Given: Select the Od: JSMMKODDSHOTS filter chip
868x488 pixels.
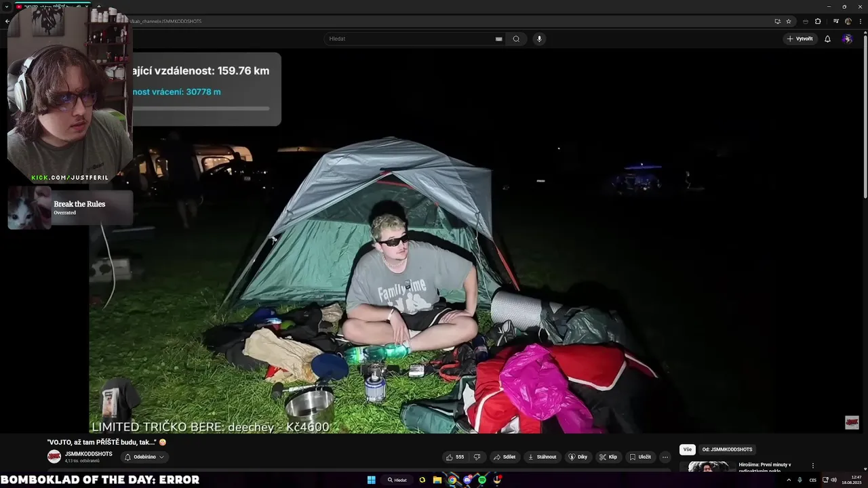Looking at the screenshot, I should [x=727, y=449].
